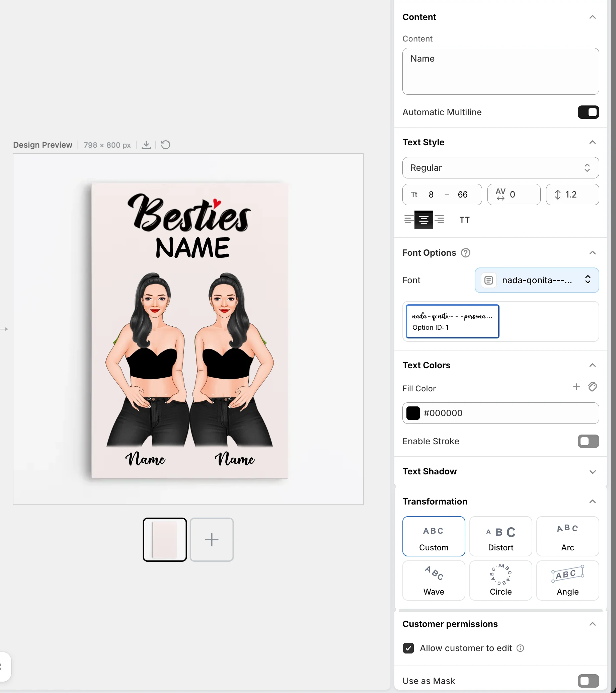Viewport: 616px width, 693px height.
Task: Click the AV letter spacing icon
Action: [501, 194]
